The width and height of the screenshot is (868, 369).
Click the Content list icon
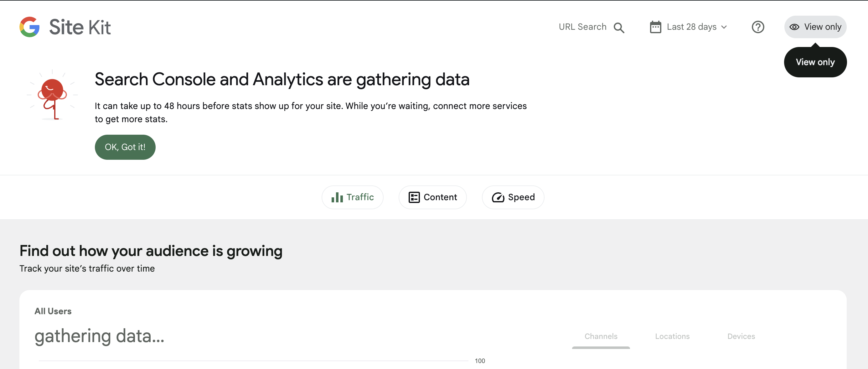[x=415, y=197]
